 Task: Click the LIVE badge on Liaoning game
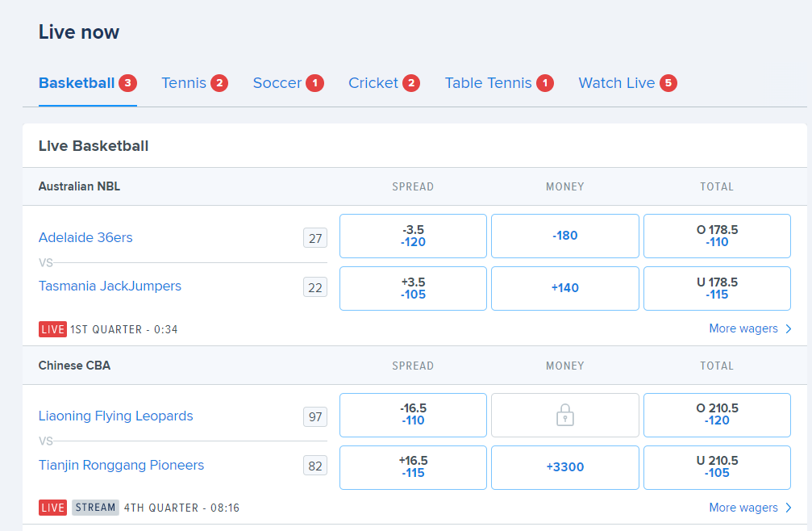(x=53, y=508)
